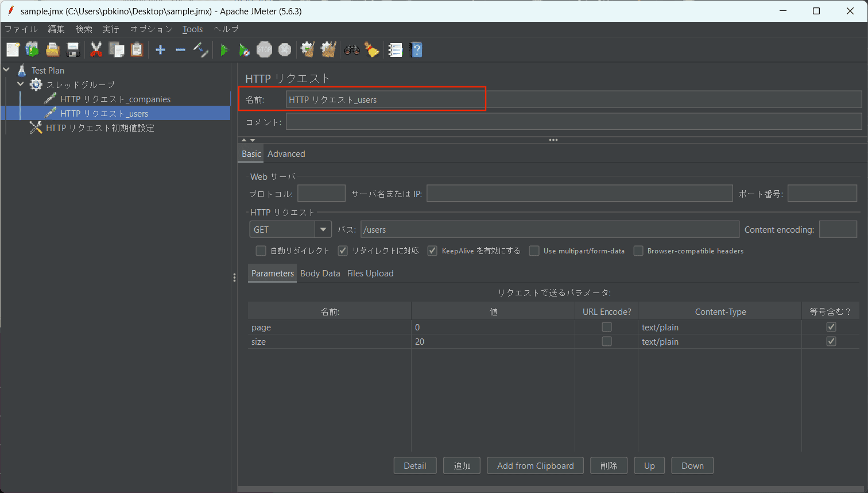This screenshot has width=868, height=493.
Task: Click the Cut scissors icon
Action: click(x=96, y=50)
